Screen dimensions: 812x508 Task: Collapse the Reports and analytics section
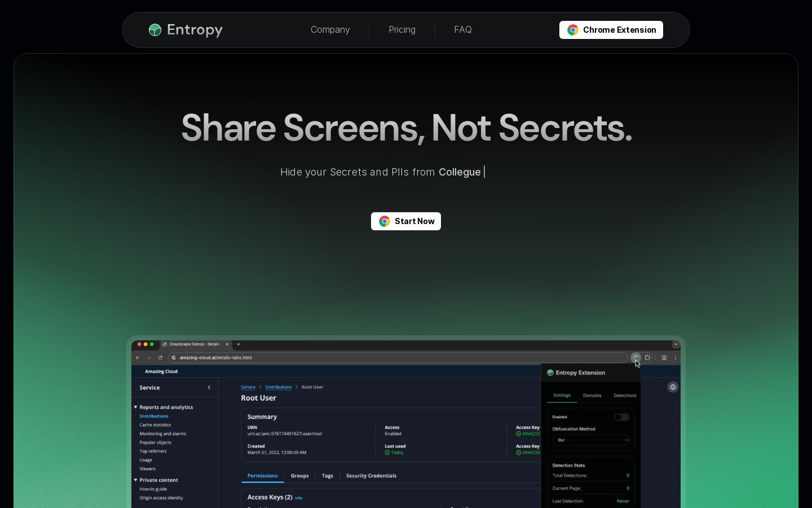135,407
